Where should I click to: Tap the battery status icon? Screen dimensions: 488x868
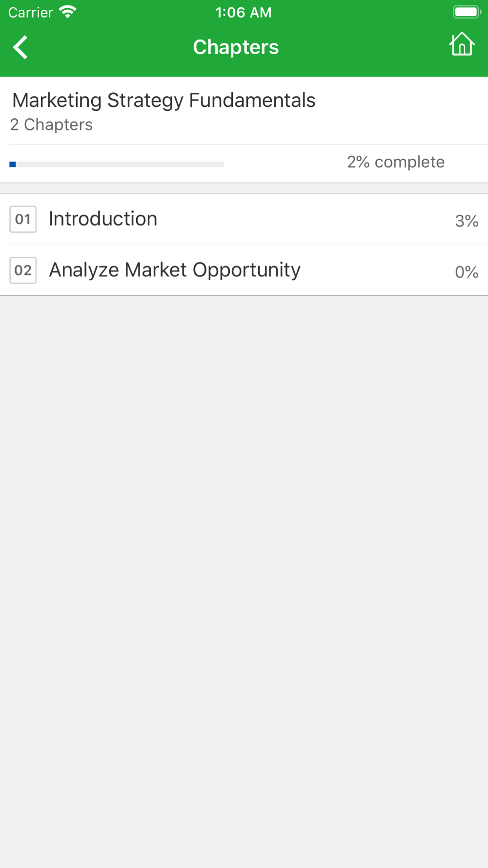click(467, 12)
